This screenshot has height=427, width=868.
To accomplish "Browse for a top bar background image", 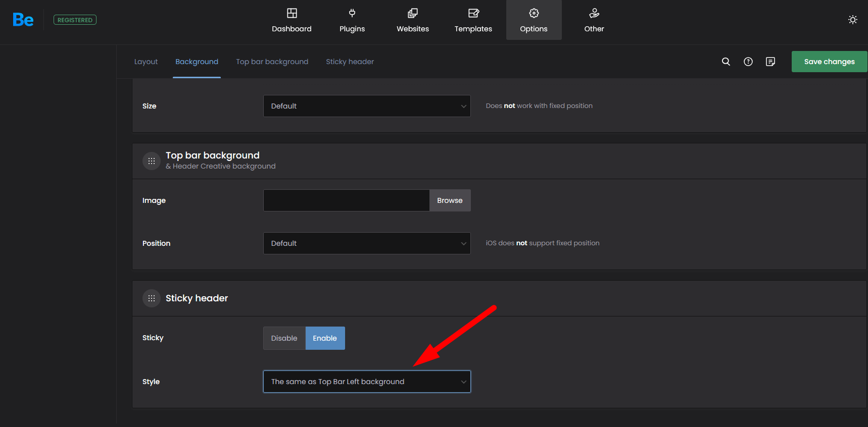I will (450, 200).
